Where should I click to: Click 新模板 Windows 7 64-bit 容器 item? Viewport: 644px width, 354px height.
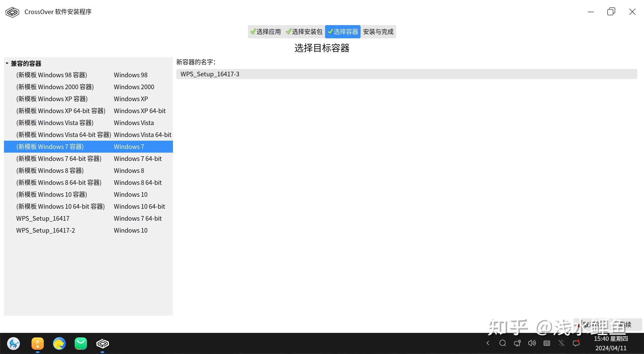(x=59, y=158)
